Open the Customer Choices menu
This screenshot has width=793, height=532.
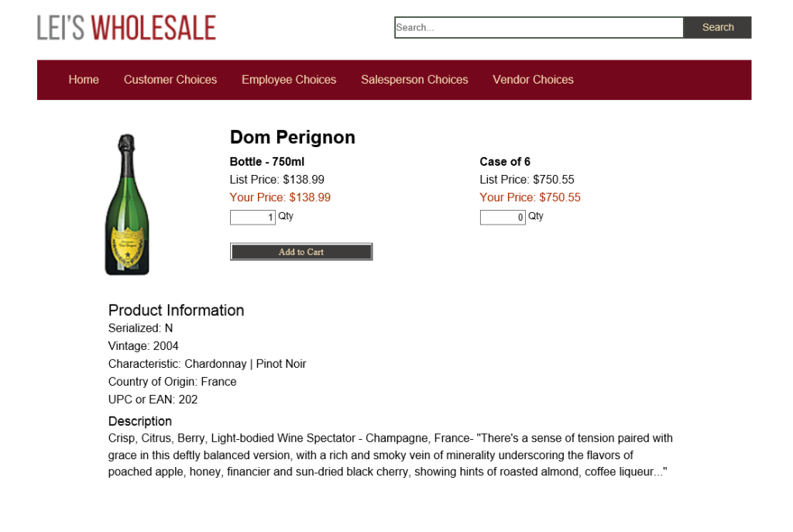tap(170, 80)
